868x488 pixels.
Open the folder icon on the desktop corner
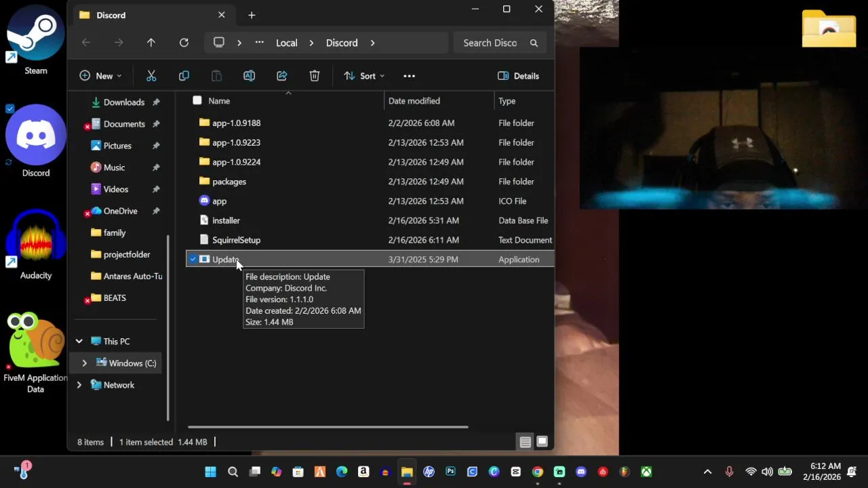click(829, 28)
